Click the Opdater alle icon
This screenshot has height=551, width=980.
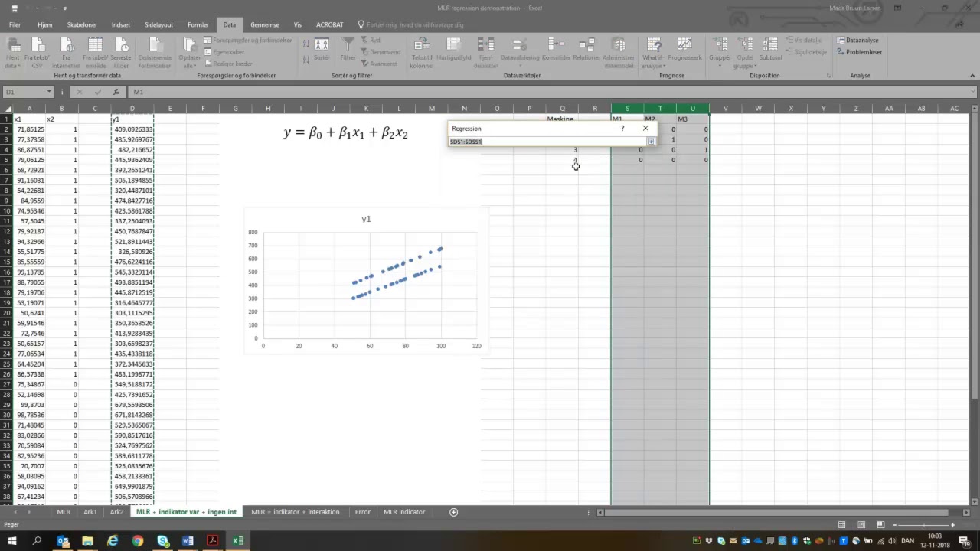point(190,46)
